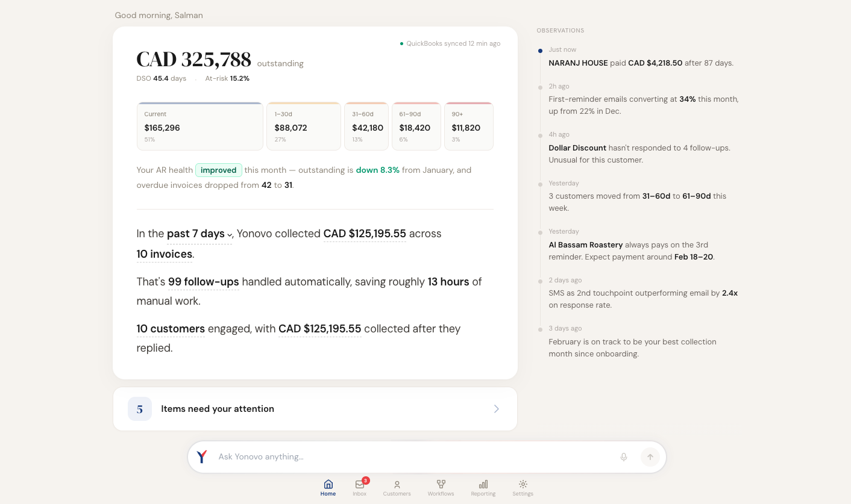Click the send arrow button in chat bar
The height and width of the screenshot is (504, 851).
[650, 457]
